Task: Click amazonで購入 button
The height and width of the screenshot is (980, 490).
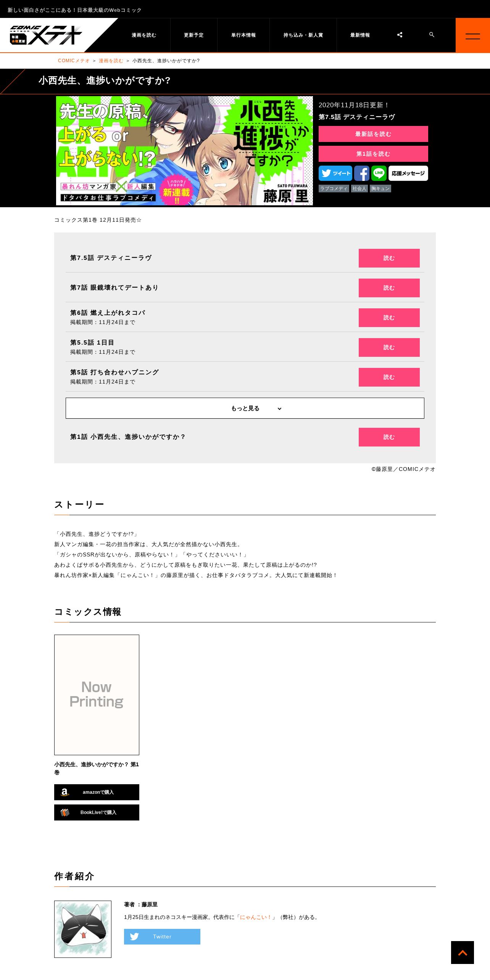Action: point(97,792)
